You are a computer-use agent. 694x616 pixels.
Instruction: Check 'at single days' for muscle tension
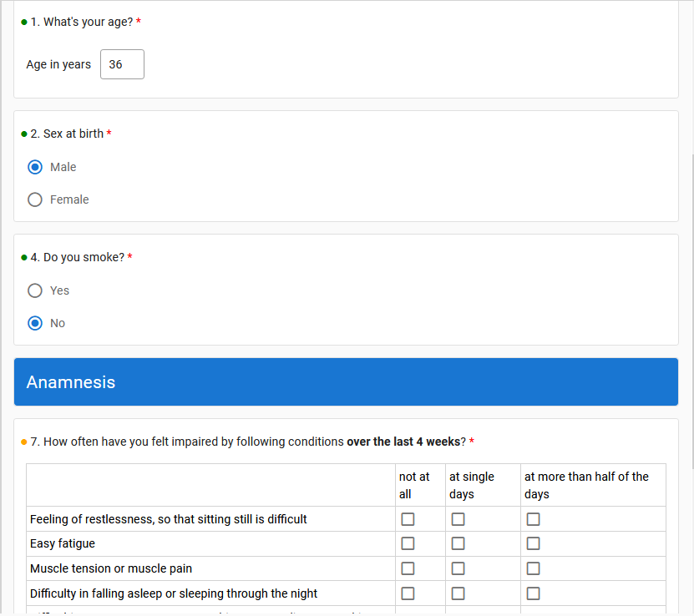click(x=458, y=568)
